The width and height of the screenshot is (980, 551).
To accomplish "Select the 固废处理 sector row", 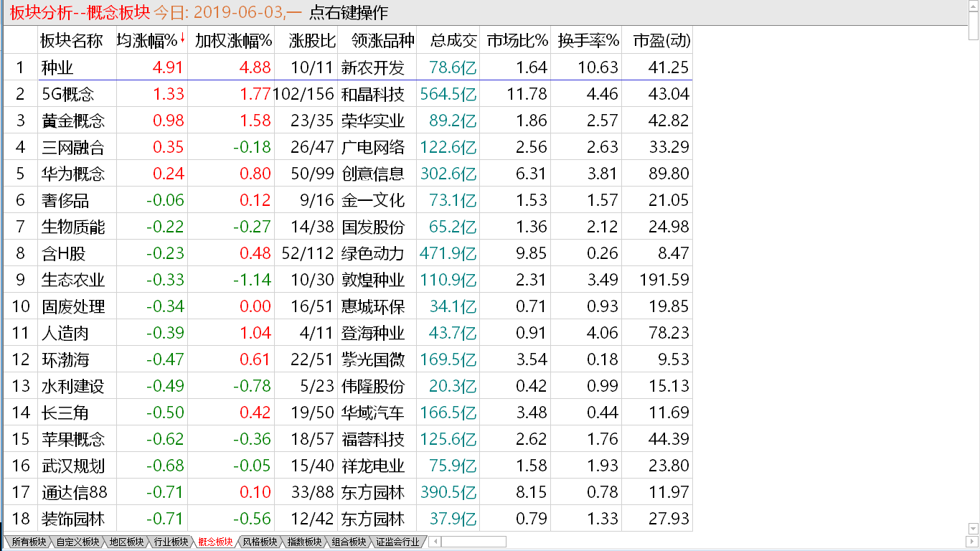I will (348, 306).
